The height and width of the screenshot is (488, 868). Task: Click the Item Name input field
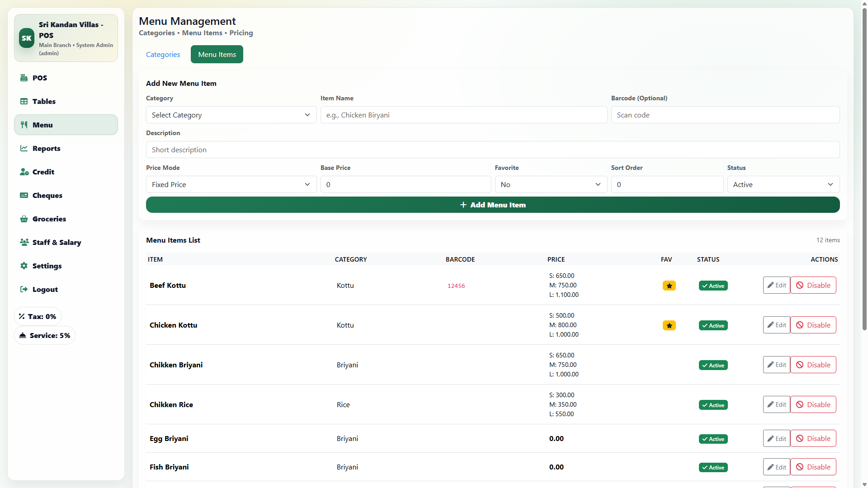(x=463, y=115)
